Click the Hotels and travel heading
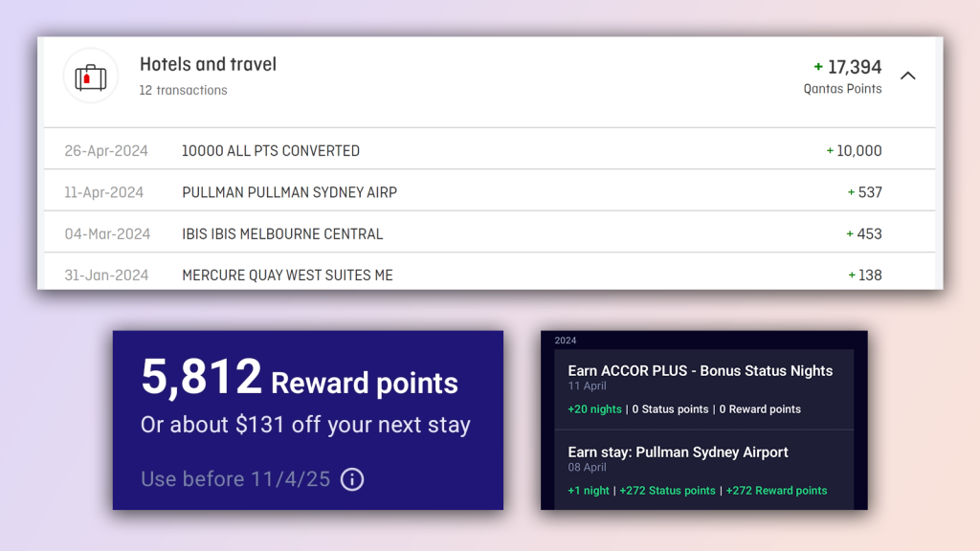 (x=208, y=64)
